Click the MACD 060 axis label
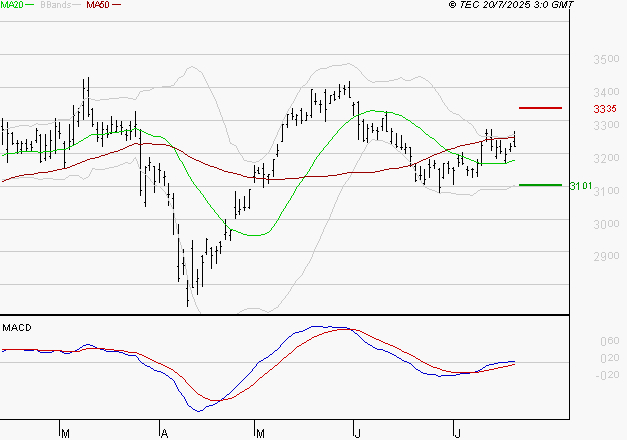The width and height of the screenshot is (627, 440). click(610, 341)
